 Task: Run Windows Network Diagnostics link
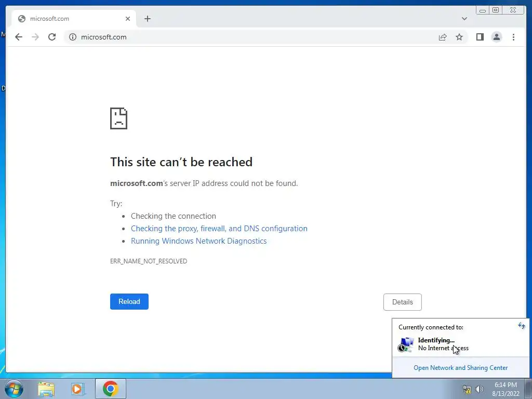pyautogui.click(x=199, y=241)
